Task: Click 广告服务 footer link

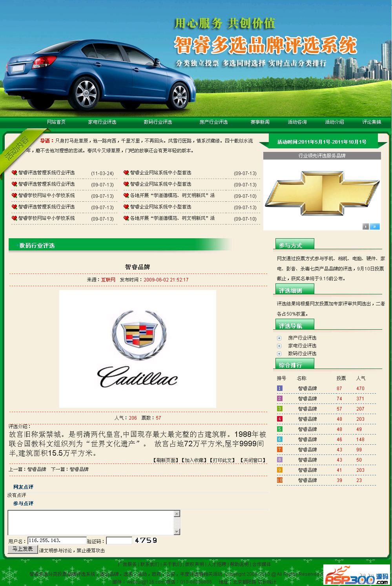Action: point(127,564)
